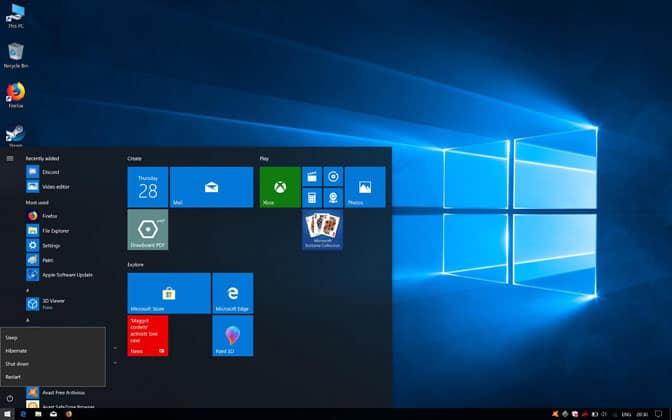Select the Recycle Bin desktop icon
The image size is (672, 420).
pyautogui.click(x=16, y=56)
